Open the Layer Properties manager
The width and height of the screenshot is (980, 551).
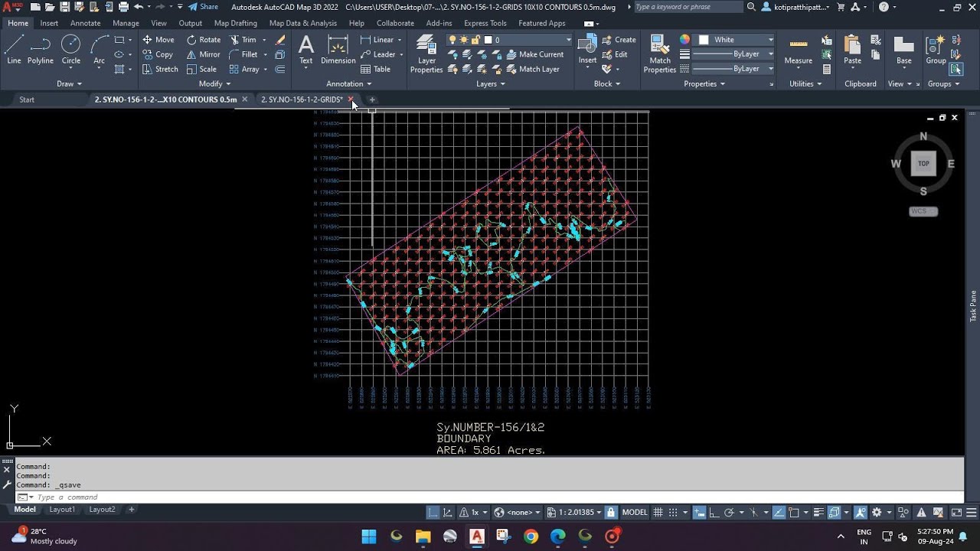[426, 54]
